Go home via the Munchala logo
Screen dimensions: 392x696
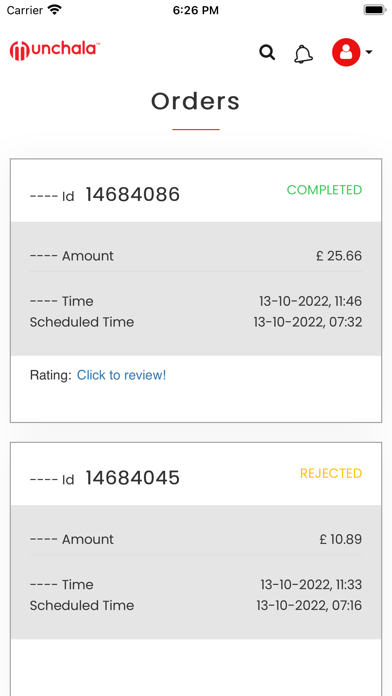[55, 50]
